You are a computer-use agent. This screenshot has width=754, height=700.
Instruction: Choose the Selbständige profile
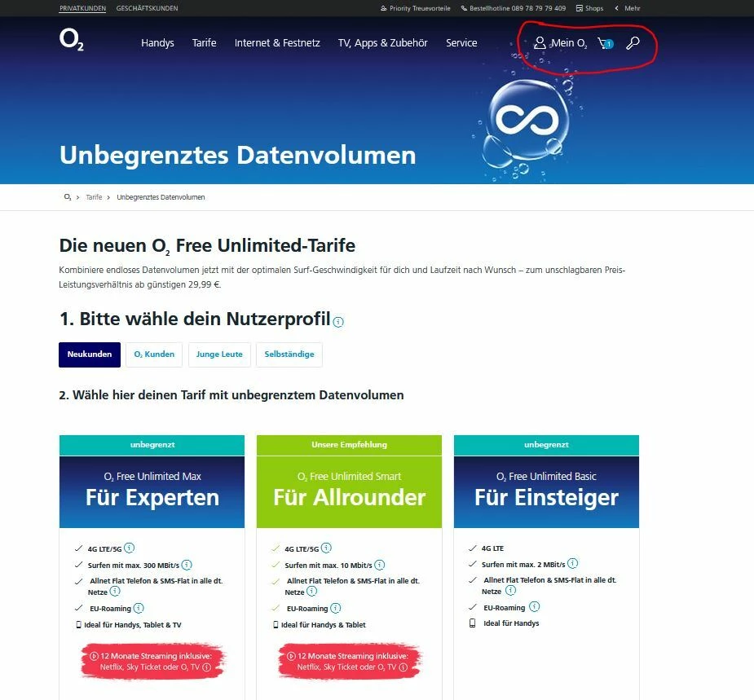[289, 354]
